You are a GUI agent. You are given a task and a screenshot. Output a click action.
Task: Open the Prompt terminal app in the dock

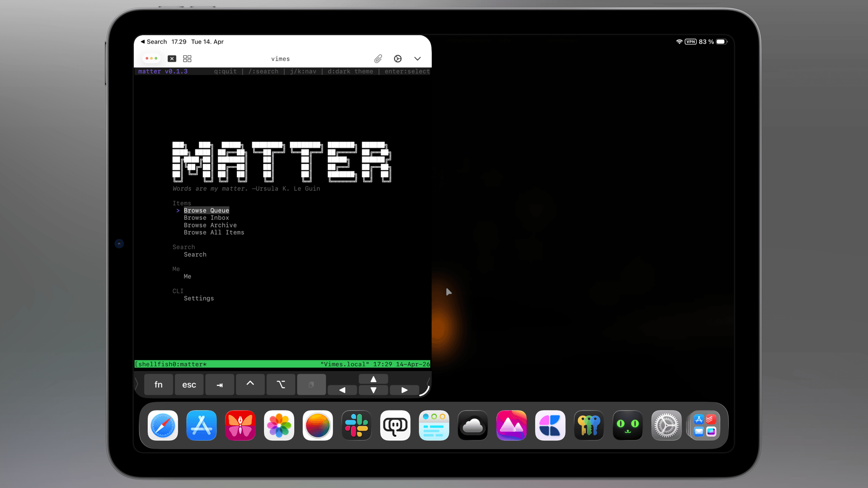click(x=395, y=425)
